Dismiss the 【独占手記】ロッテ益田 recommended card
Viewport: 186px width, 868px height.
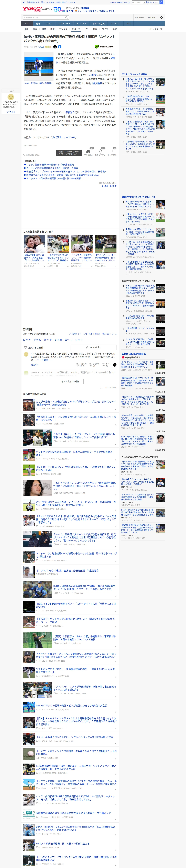tap(44, 266)
